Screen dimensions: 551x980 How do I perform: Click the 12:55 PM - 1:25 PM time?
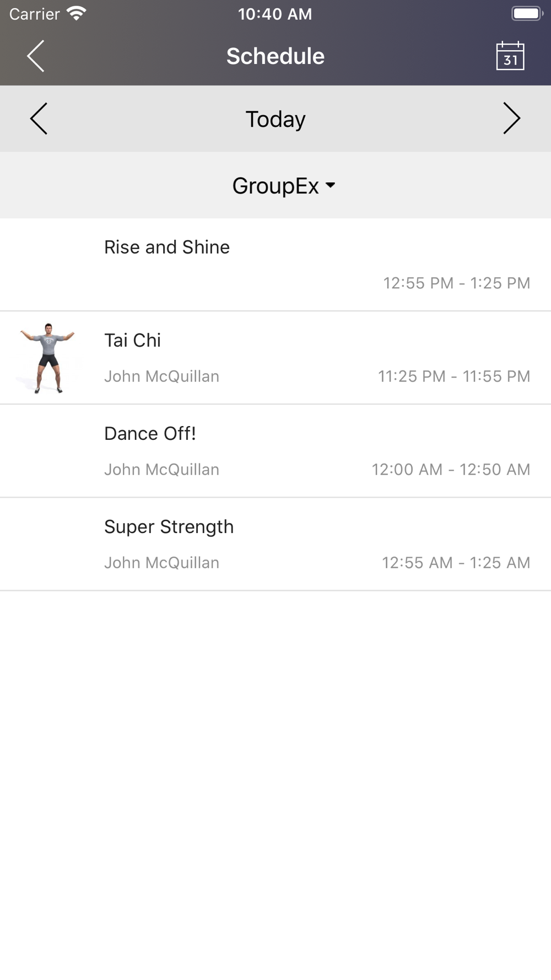[457, 283]
